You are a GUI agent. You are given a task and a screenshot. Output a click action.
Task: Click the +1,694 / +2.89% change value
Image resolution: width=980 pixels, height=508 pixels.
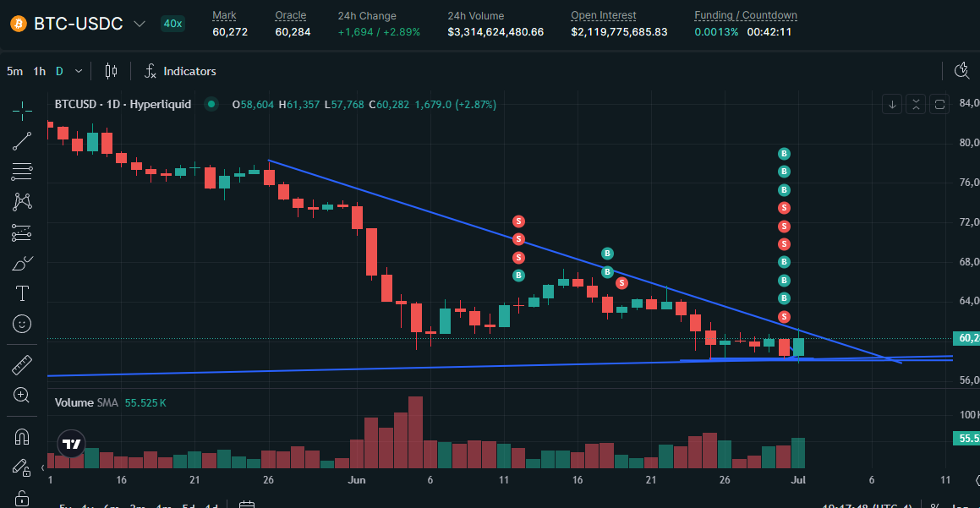pyautogui.click(x=379, y=32)
